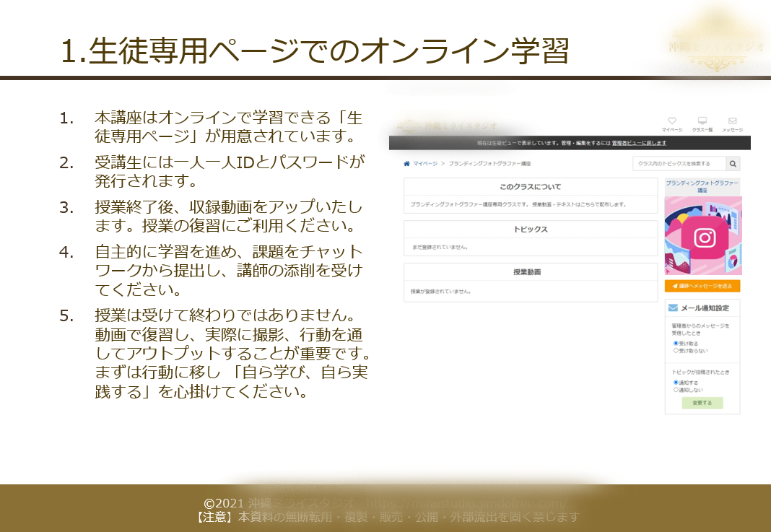
Task: Open クラス一覧 monitor icon
Action: click(702, 121)
